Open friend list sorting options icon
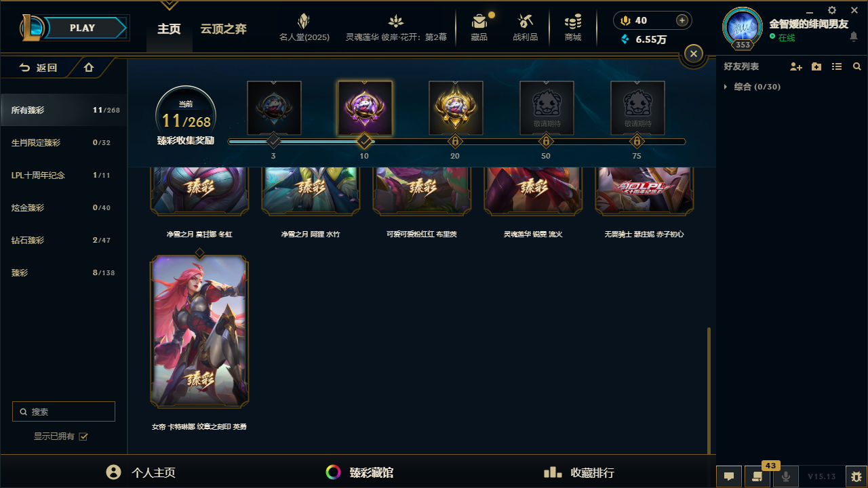Viewport: 868px width, 488px height. [x=837, y=66]
